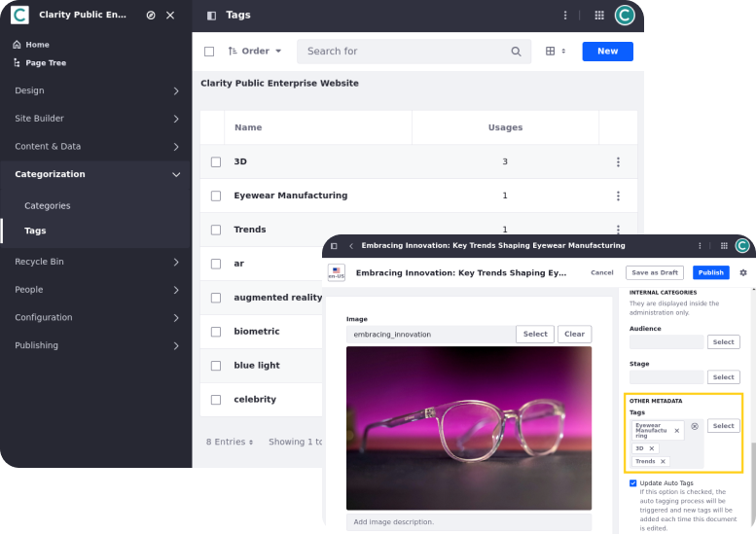Click the New button to add tag

[607, 52]
